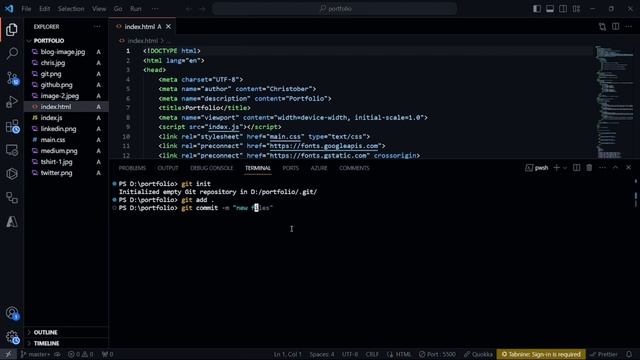The image size is (640, 360).
Task: Open the customize layout icon
Action: [x=576, y=9]
